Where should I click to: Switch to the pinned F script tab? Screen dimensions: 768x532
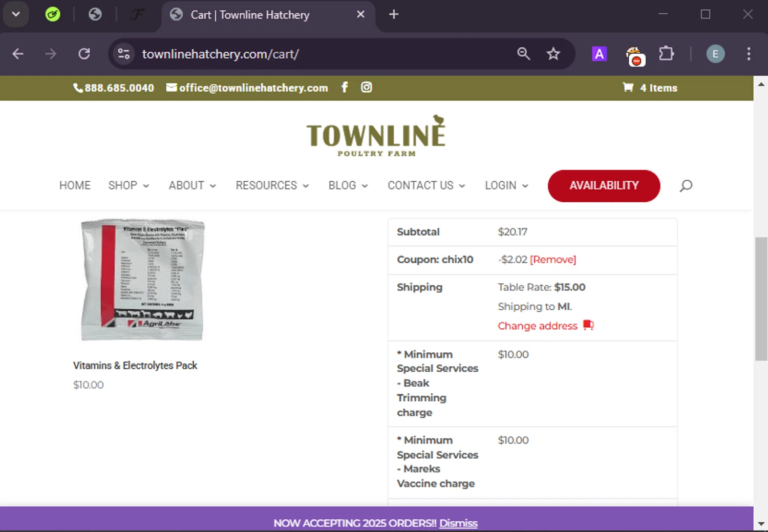tap(137, 14)
